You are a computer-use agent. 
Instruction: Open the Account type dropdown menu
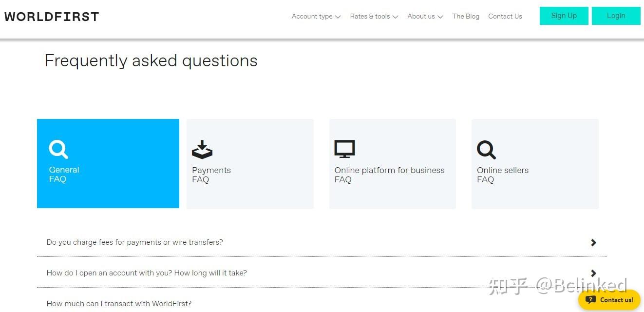(x=316, y=16)
